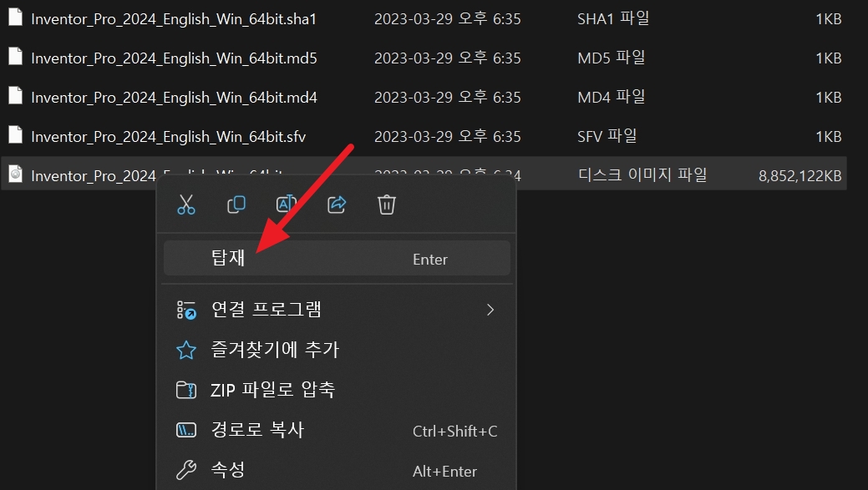The image size is (868, 490).
Task: Click the star icon beside 즐겨찾기에 추가
Action: coord(186,350)
